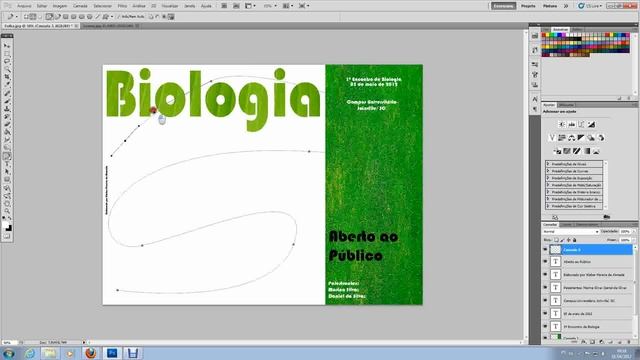
Task: Open Firefox from the Windows taskbar
Action: coord(91,353)
